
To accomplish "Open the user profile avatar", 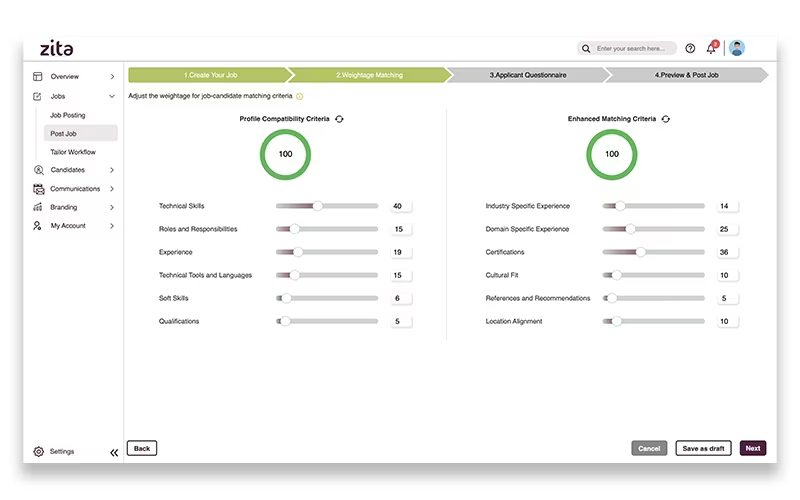I will [x=737, y=48].
